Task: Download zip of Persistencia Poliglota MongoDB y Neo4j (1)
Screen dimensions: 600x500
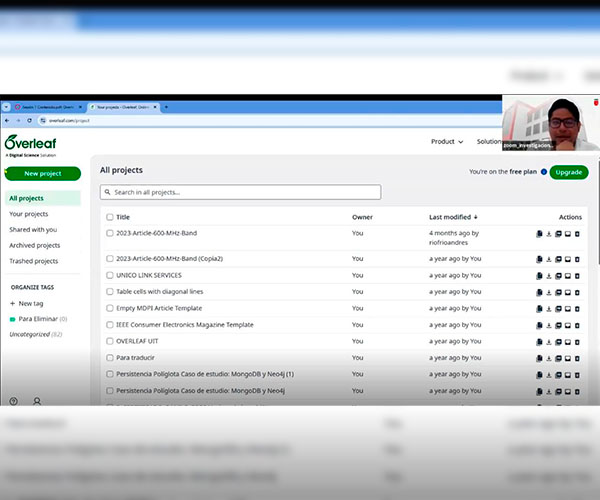Action: pyautogui.click(x=549, y=375)
